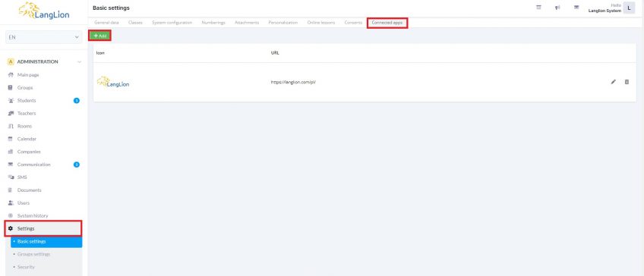Open Teachers section

pos(27,113)
